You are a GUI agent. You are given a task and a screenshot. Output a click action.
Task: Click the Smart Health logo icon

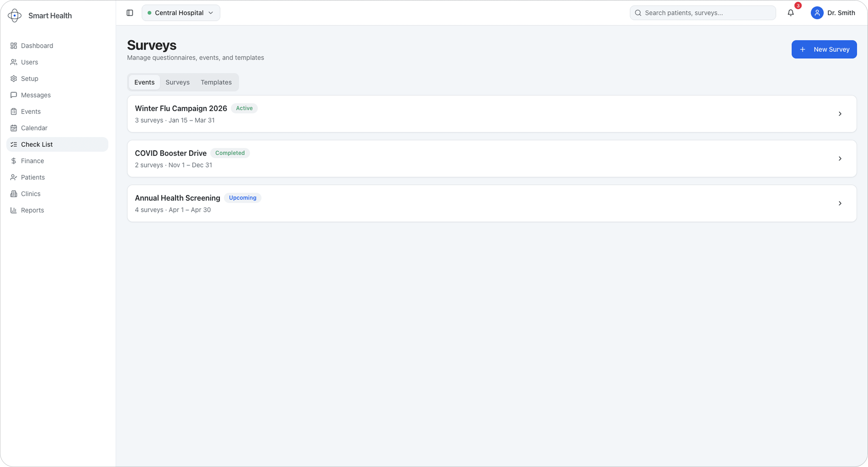click(14, 16)
